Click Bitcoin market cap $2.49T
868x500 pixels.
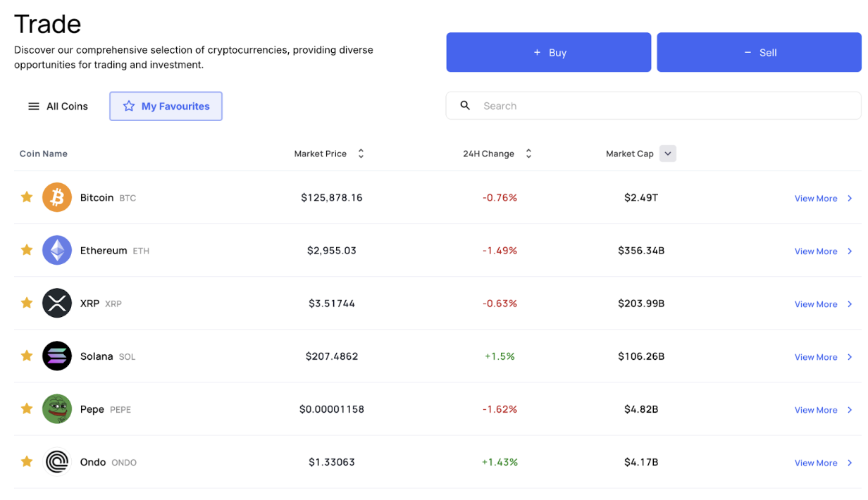point(641,198)
